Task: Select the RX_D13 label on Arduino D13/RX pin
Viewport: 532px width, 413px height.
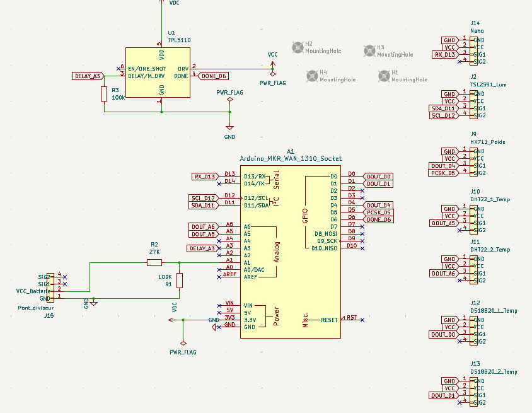Action: [x=205, y=177]
